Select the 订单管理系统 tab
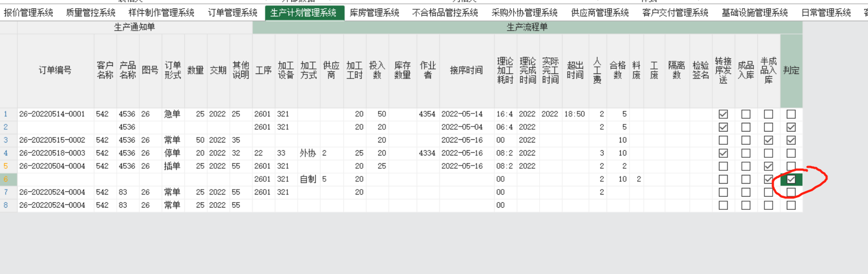868x274 pixels. (x=232, y=13)
